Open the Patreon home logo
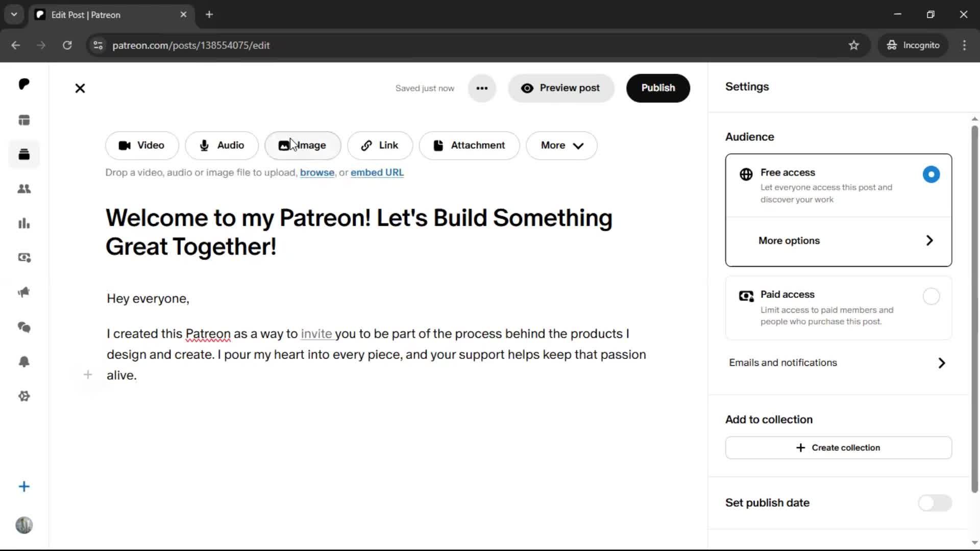 [x=24, y=84]
